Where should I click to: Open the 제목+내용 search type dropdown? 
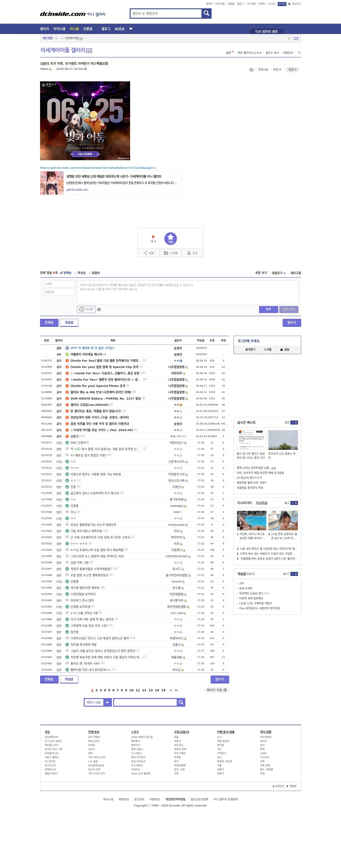tap(98, 702)
